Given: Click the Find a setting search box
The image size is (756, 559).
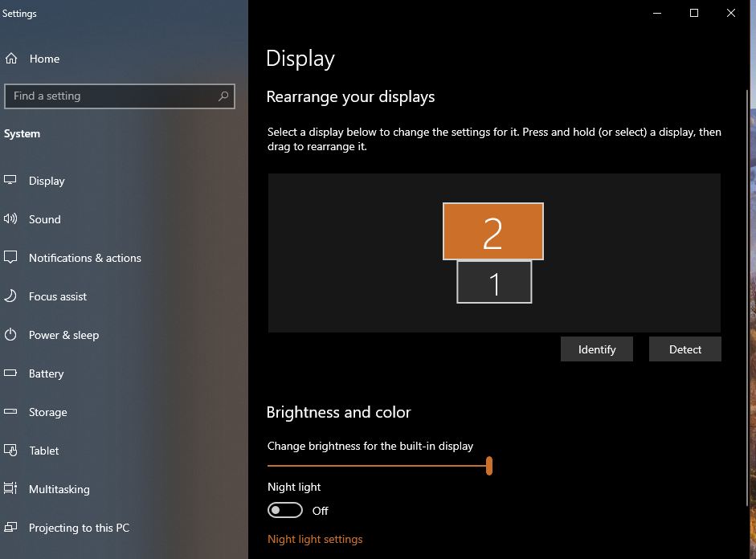Looking at the screenshot, I should [x=119, y=96].
